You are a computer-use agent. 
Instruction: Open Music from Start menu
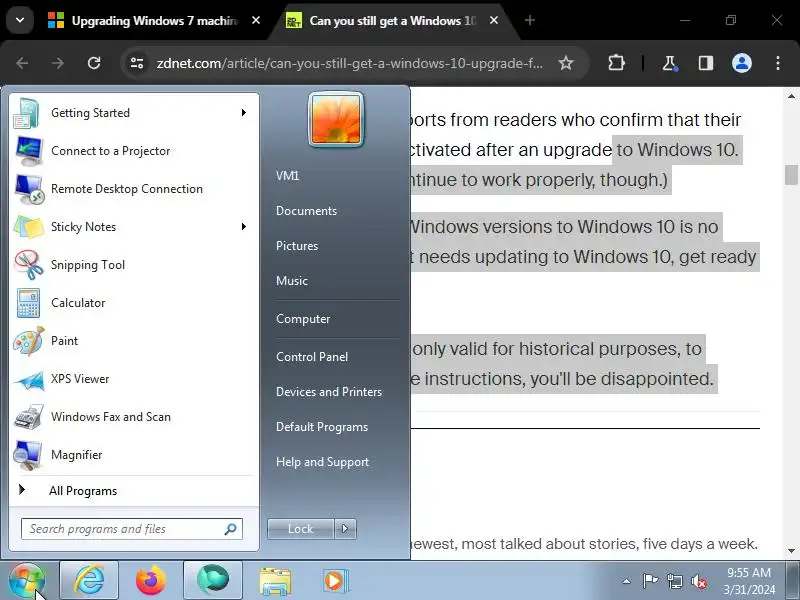(x=292, y=281)
